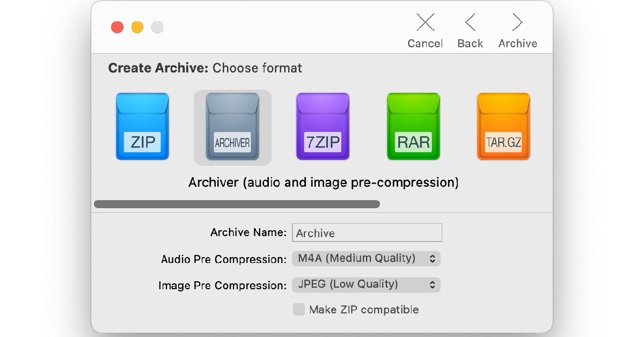Click the Cancel X icon

(425, 22)
